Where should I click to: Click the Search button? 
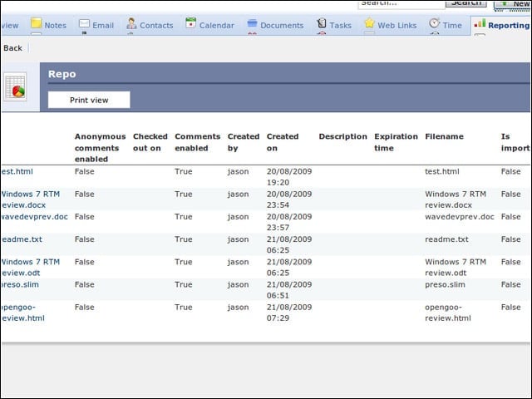466,3
